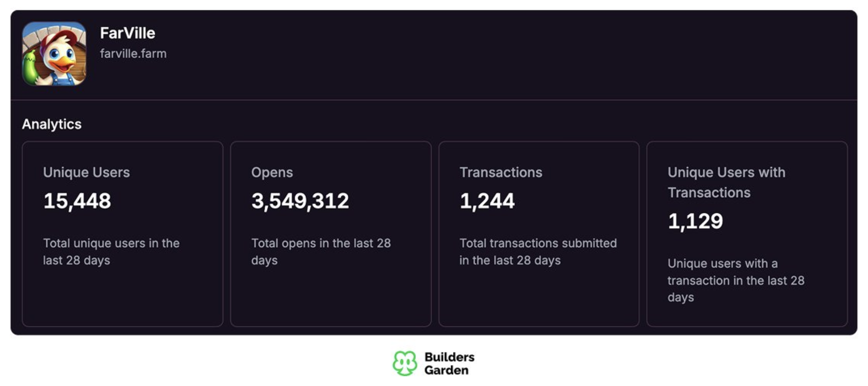Click the 'Unique users with a transaction' description

tap(736, 280)
